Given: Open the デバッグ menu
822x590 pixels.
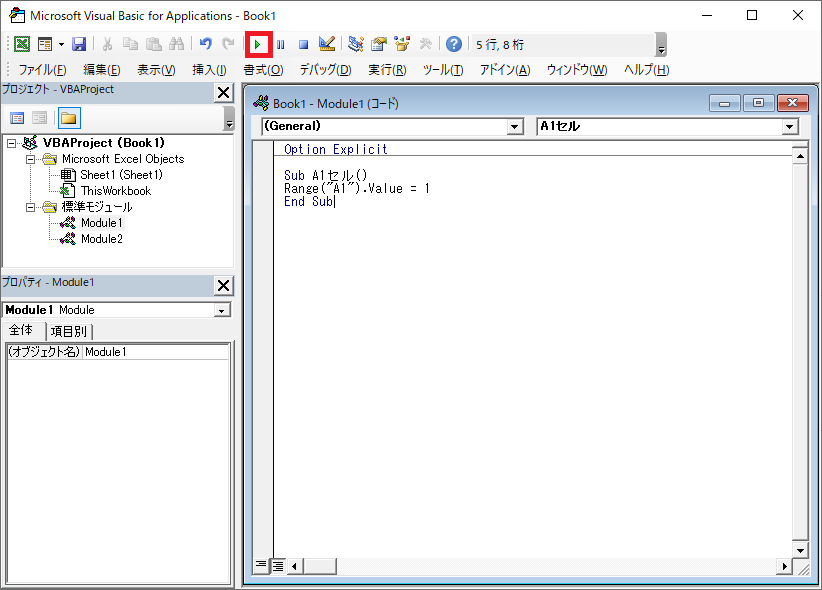Looking at the screenshot, I should [326, 70].
